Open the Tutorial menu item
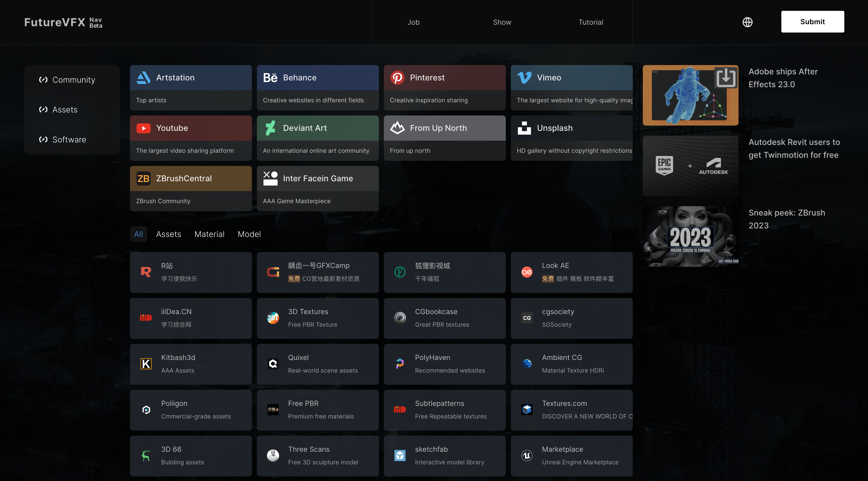 coord(591,22)
